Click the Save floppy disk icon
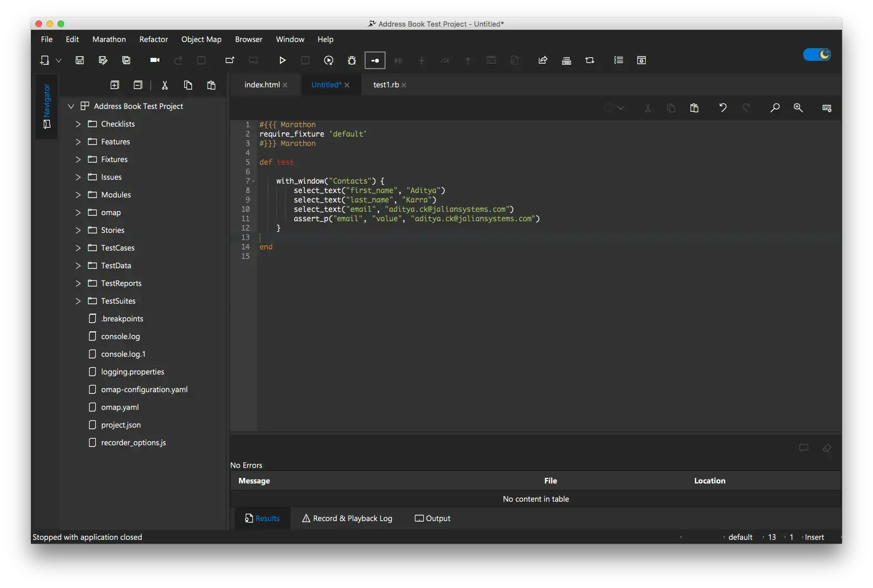873x588 pixels. (x=80, y=60)
